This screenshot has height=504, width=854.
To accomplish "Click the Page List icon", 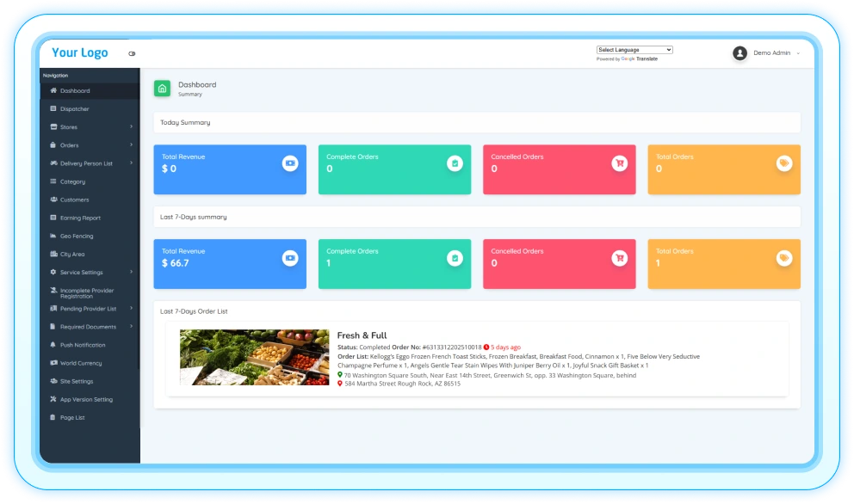I will [x=53, y=417].
